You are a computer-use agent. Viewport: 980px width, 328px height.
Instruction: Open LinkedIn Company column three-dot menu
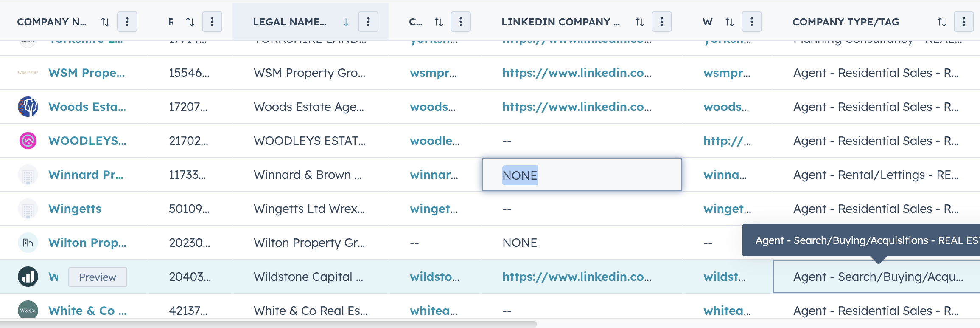[662, 22]
